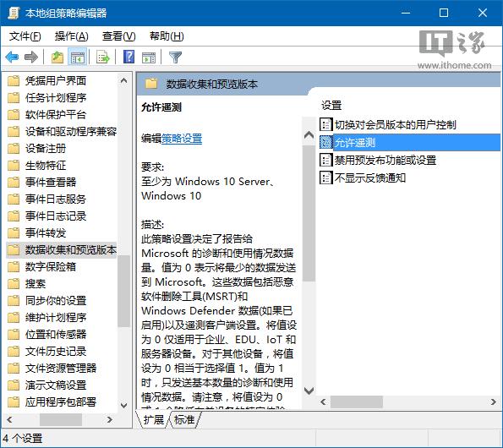Open the 查看(V) menu
The height and width of the screenshot is (448, 503).
tap(118, 36)
